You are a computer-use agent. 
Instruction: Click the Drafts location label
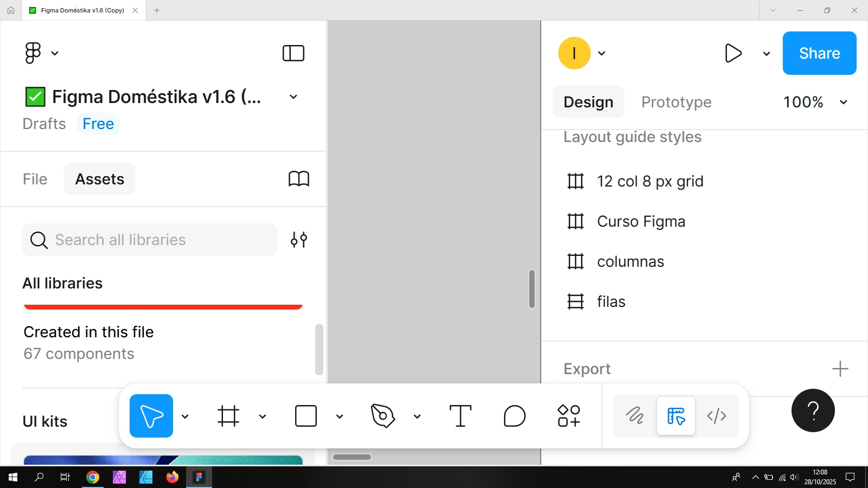tap(44, 124)
